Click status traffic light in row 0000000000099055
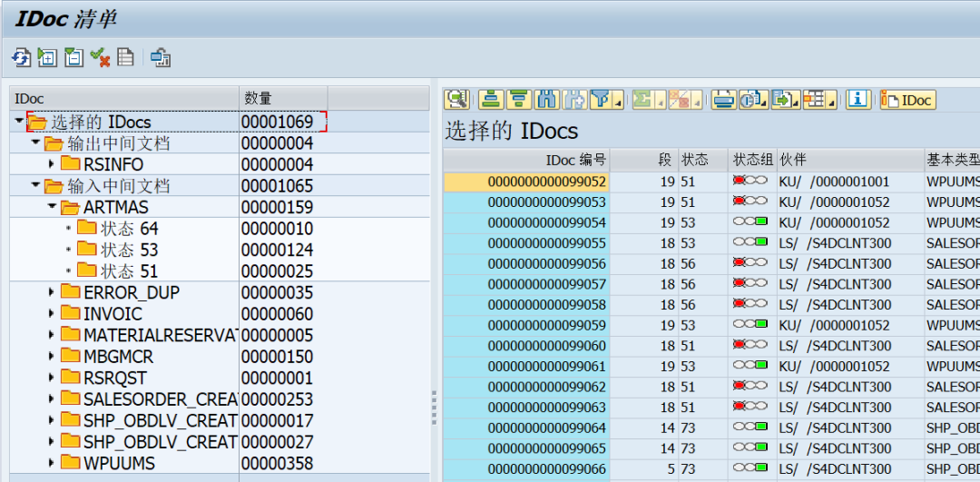 click(x=750, y=242)
